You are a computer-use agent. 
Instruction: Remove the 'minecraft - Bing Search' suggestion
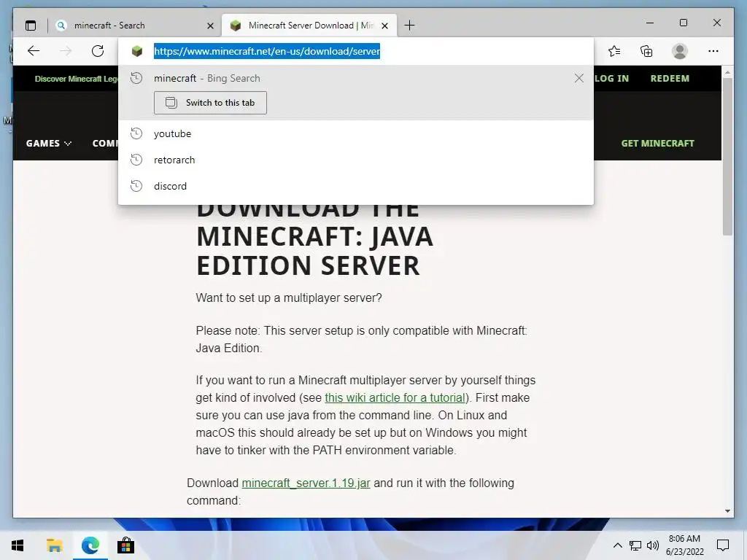(x=578, y=78)
